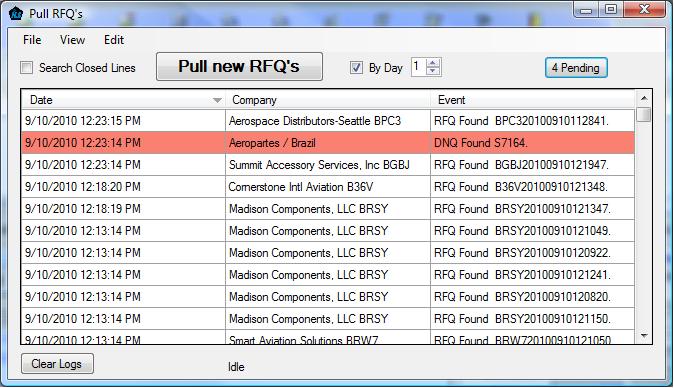Click the Pull new RFQ's button
The image size is (674, 388).
239,67
